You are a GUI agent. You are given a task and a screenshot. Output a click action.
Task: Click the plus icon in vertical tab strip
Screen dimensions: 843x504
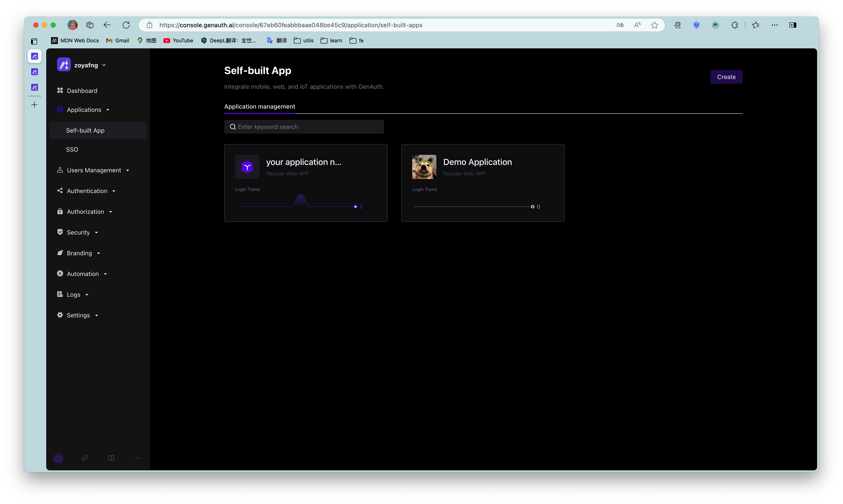click(34, 105)
